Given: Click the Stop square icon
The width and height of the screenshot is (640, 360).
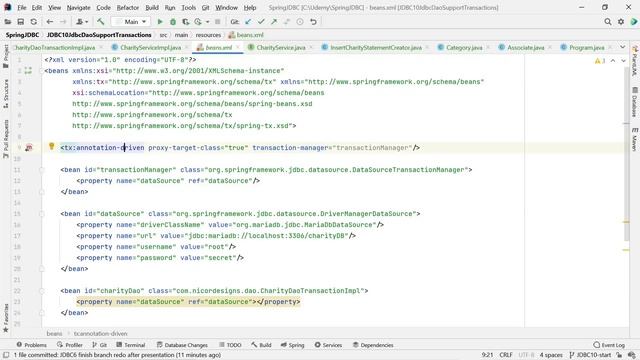Looking at the screenshot, I should 218,22.
